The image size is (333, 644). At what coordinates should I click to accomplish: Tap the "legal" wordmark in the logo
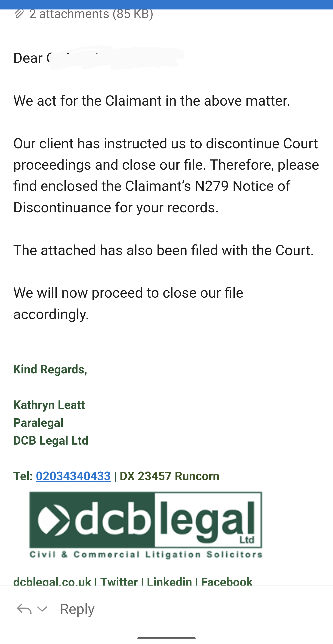coord(208,519)
